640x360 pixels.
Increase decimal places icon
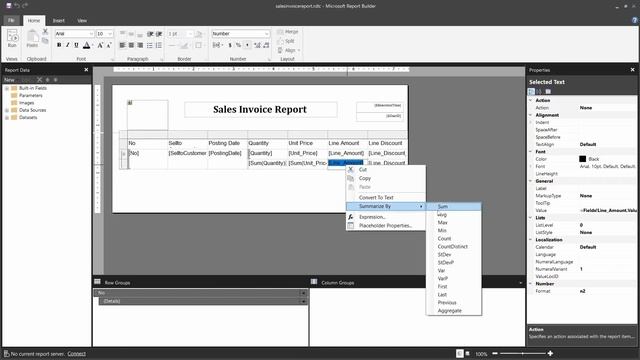(257, 45)
